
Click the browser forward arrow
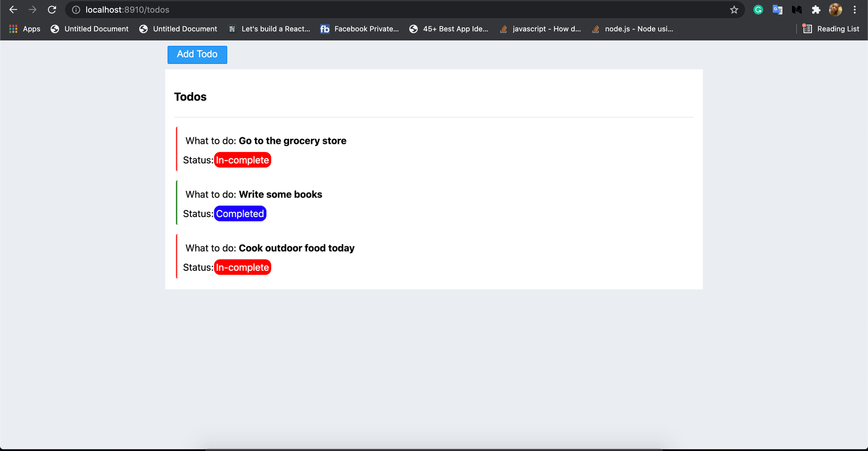click(x=33, y=10)
